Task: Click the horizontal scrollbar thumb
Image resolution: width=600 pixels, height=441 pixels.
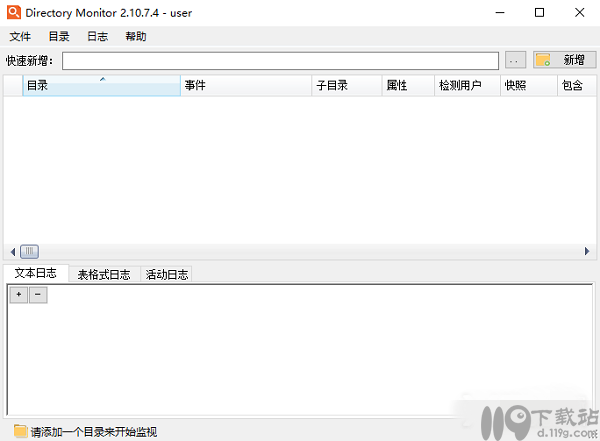Action: point(29,252)
